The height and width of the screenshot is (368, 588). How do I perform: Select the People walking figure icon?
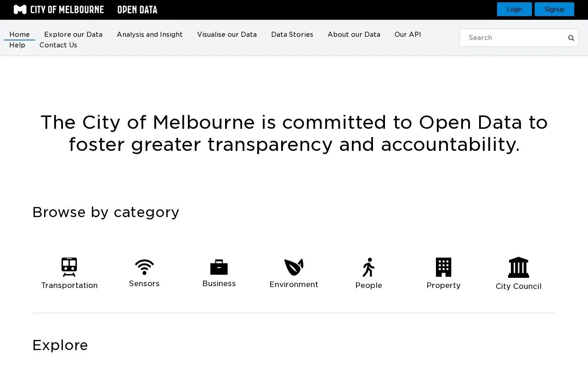(369, 267)
